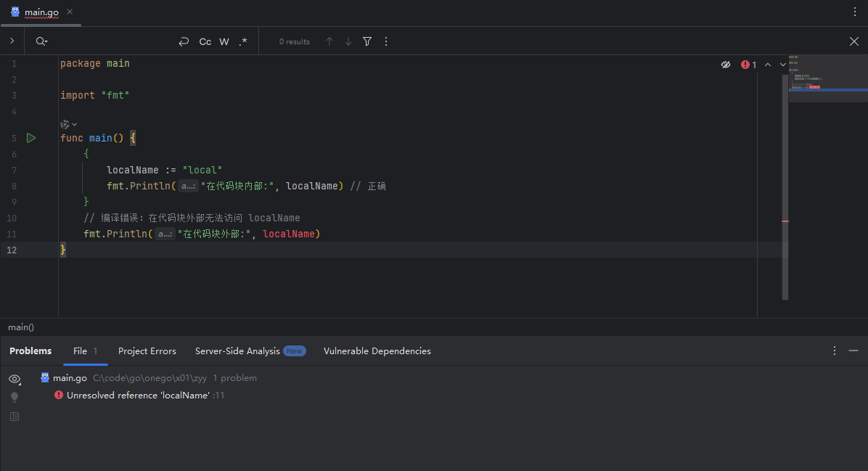Click the comment on line 10
This screenshot has width=868, height=471.
coord(192,218)
